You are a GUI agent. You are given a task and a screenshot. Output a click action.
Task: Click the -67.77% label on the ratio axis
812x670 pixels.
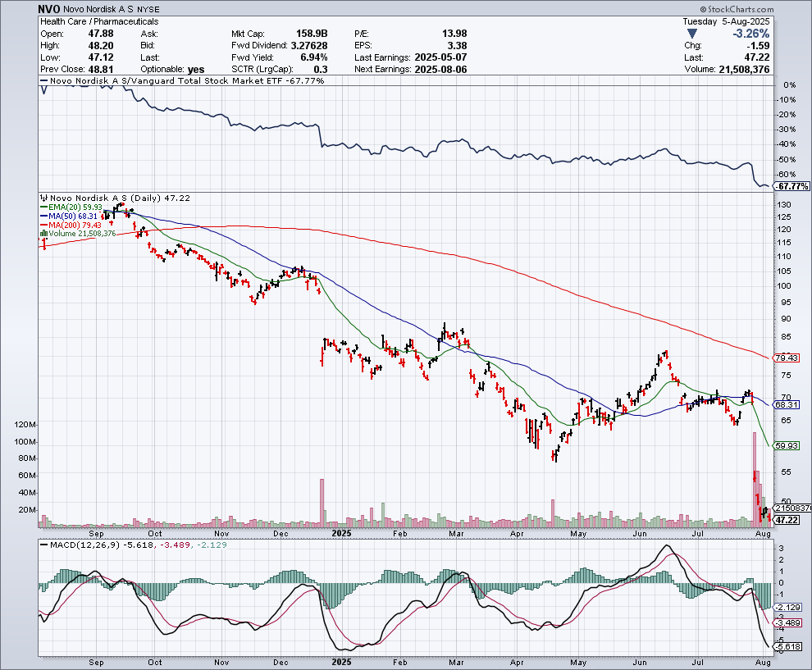[791, 186]
